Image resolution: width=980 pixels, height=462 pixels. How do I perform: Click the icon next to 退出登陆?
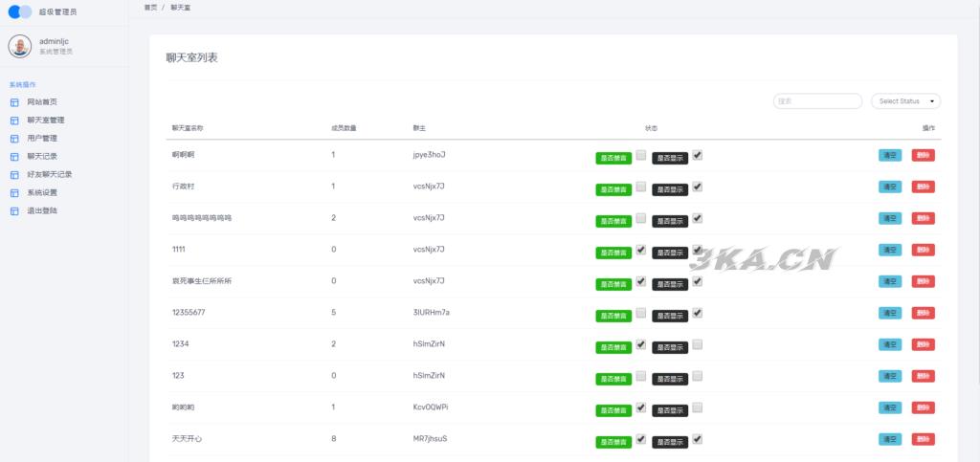point(14,210)
